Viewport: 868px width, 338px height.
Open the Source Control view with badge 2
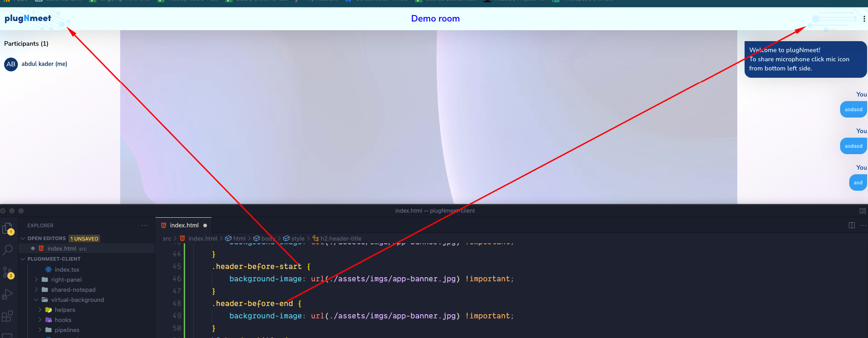point(7,273)
